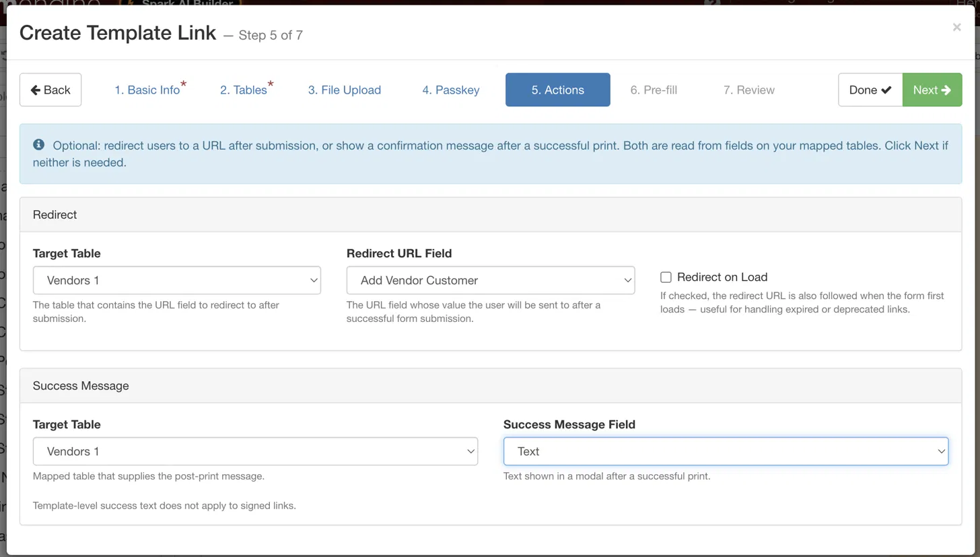Go to the 7. Review step
This screenshot has height=557, width=980.
pyautogui.click(x=749, y=90)
